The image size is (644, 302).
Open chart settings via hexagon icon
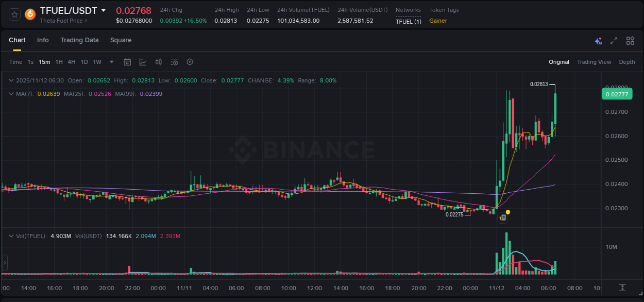pos(190,62)
